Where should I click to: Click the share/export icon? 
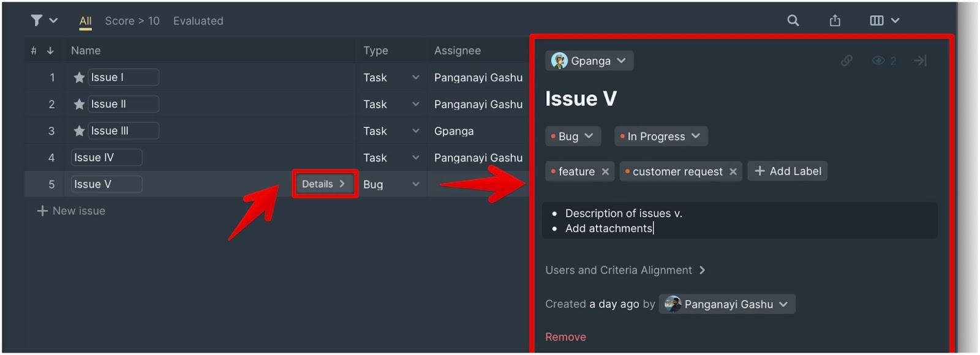tap(835, 20)
